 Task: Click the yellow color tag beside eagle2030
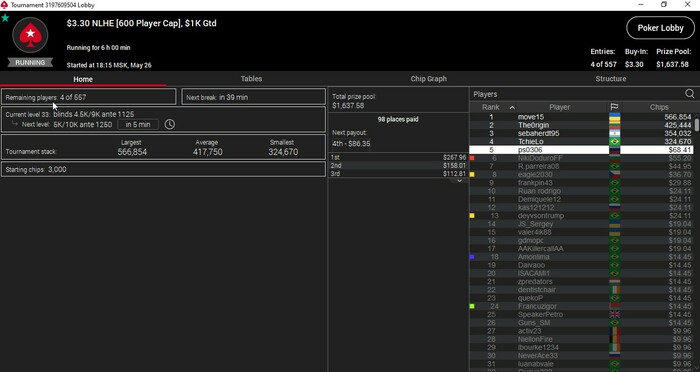[x=472, y=175]
